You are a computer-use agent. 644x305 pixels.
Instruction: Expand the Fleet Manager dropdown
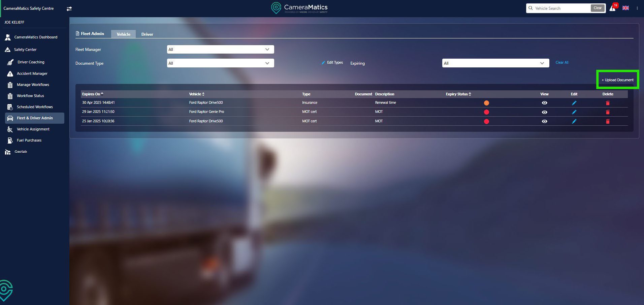pyautogui.click(x=220, y=50)
